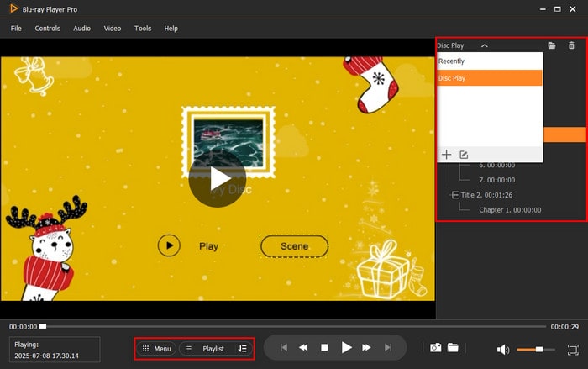Change the playlist play order icon
This screenshot has width=588, height=369.
tap(242, 348)
